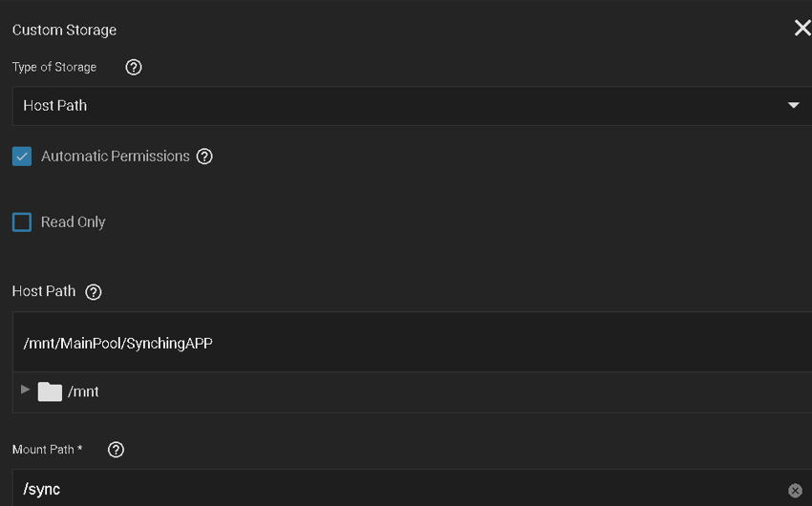Image resolution: width=812 pixels, height=506 pixels.
Task: Uncheck Automatic Permissions checkbox
Action: (22, 157)
